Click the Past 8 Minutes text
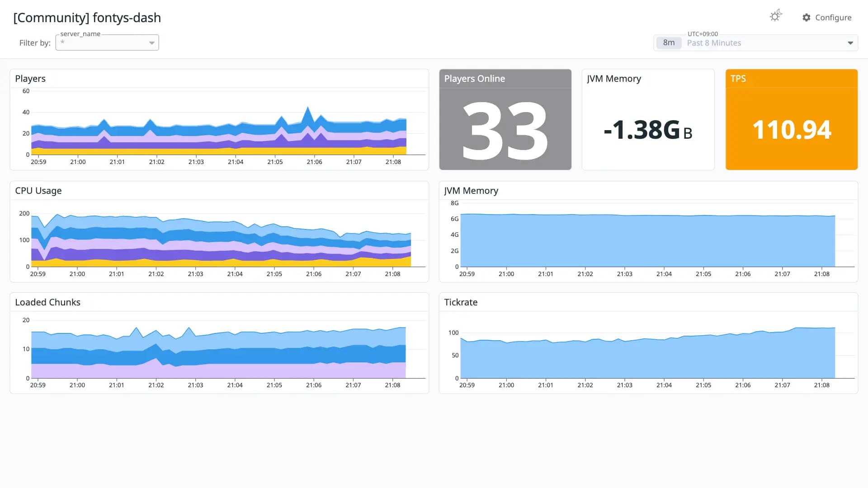 (714, 43)
